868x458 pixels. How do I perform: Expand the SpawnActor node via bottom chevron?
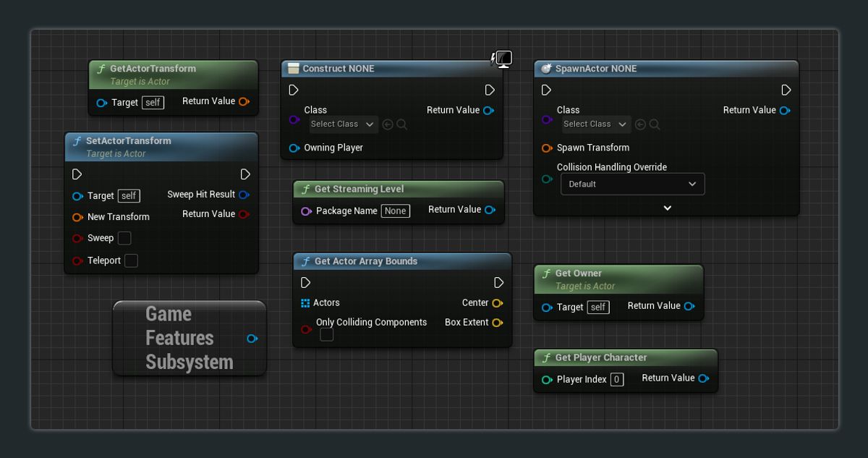click(x=667, y=208)
